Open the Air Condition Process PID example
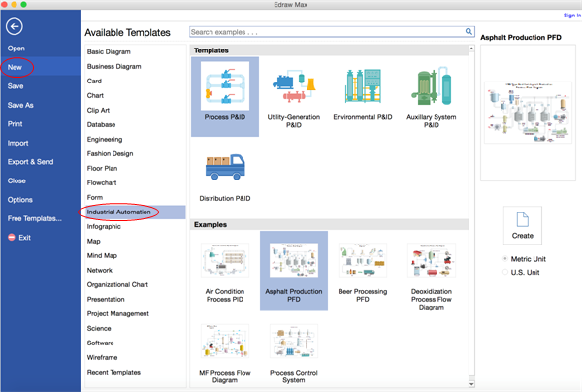This screenshot has height=392, width=582. pyautogui.click(x=224, y=262)
